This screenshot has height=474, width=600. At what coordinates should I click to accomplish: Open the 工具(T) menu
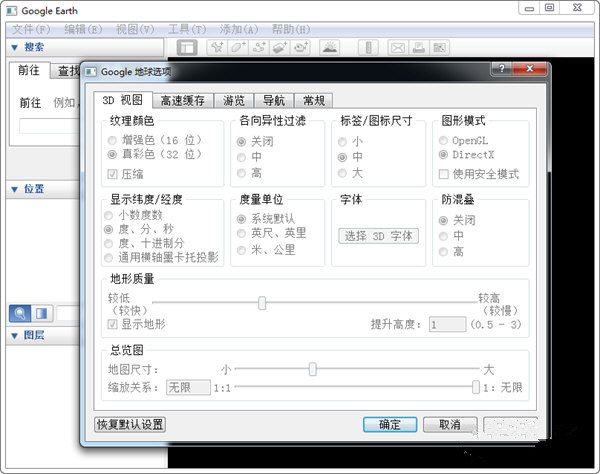point(187,29)
